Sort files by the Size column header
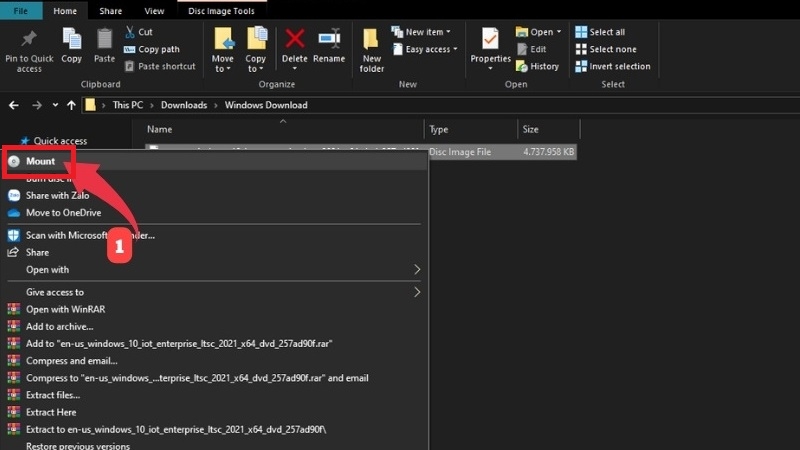The image size is (800, 450). (530, 130)
